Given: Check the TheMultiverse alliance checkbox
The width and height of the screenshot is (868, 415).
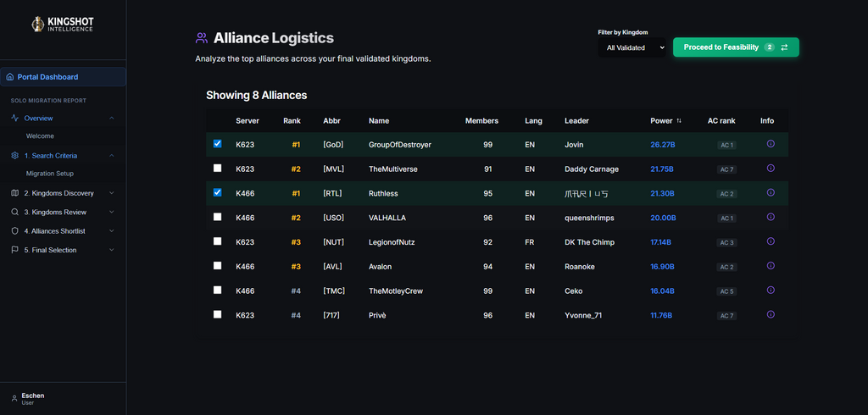Looking at the screenshot, I should tap(218, 169).
